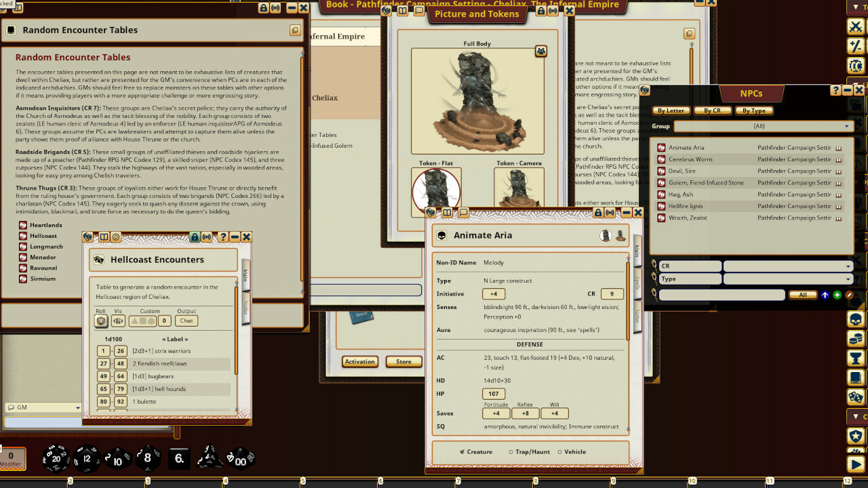Roll the black d20 from the dice tray

(56, 458)
